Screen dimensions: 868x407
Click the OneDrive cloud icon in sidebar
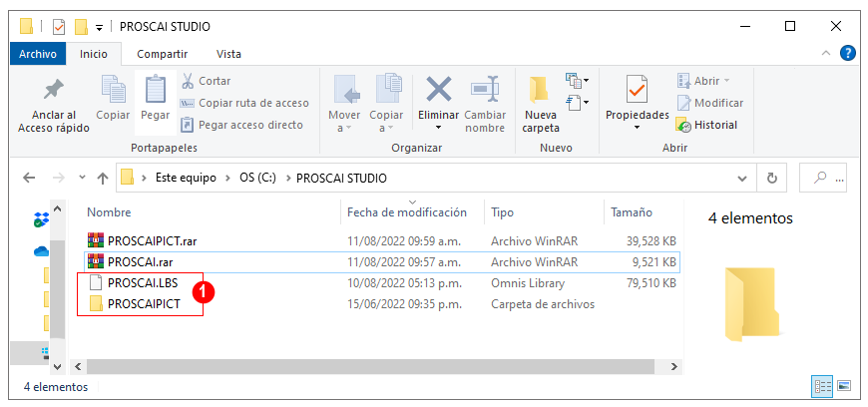pos(42,252)
